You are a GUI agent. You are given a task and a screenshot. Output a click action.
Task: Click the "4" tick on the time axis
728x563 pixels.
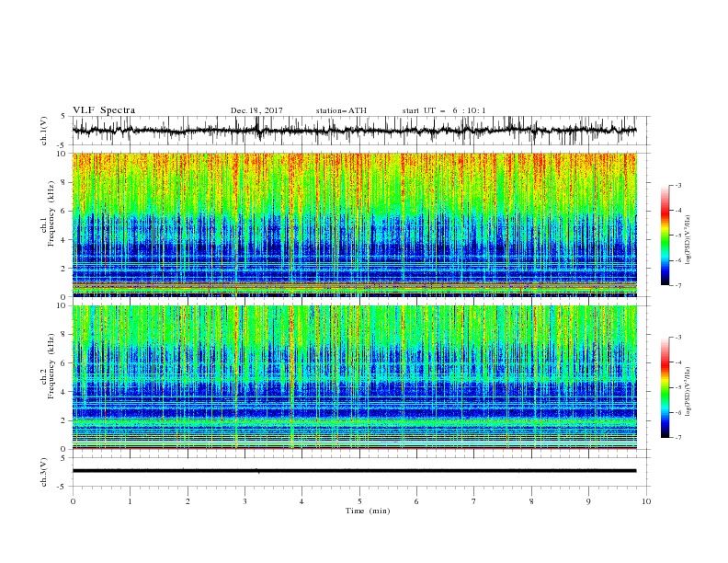302,501
